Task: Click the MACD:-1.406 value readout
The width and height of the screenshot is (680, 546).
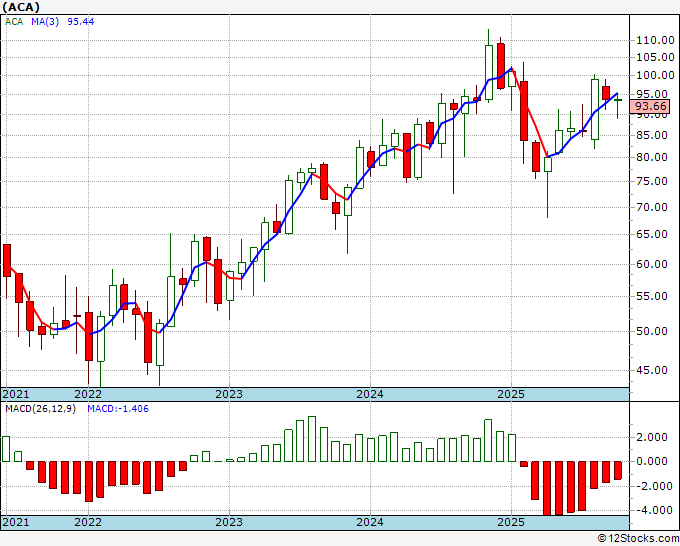Action: point(118,409)
